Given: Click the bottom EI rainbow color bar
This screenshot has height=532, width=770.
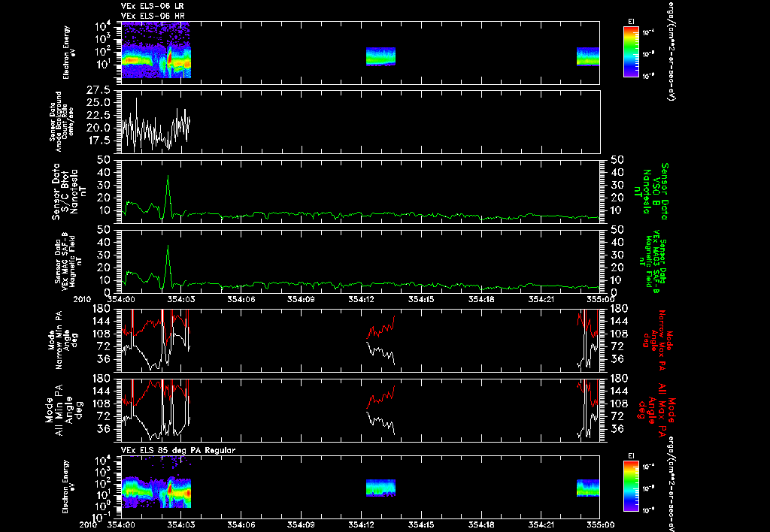Looking at the screenshot, I should tap(631, 486).
